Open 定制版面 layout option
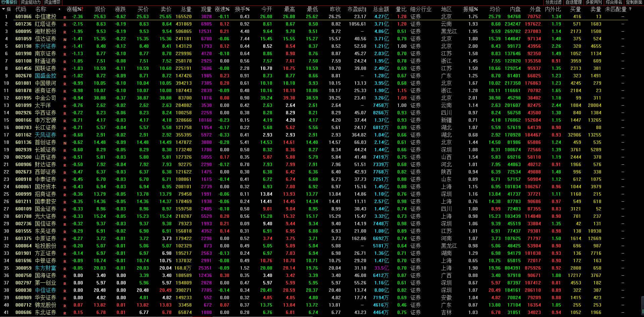This screenshot has width=644, height=317. pos(634,2)
